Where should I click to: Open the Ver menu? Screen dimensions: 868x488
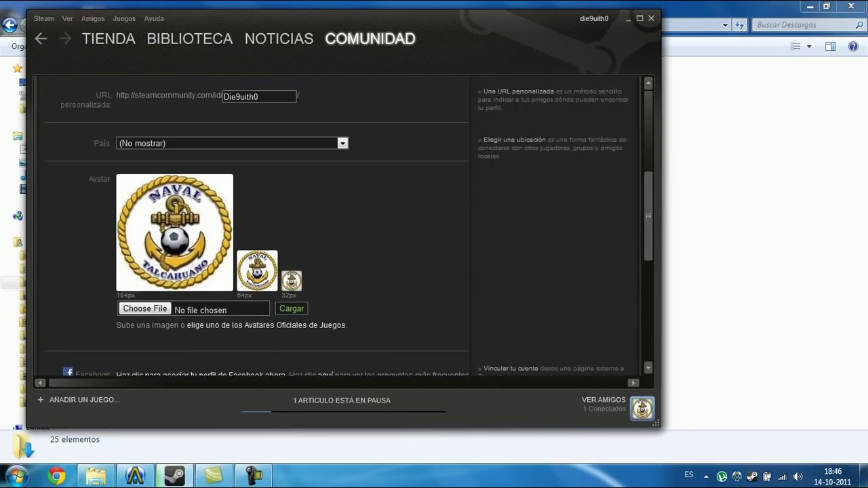click(x=67, y=18)
